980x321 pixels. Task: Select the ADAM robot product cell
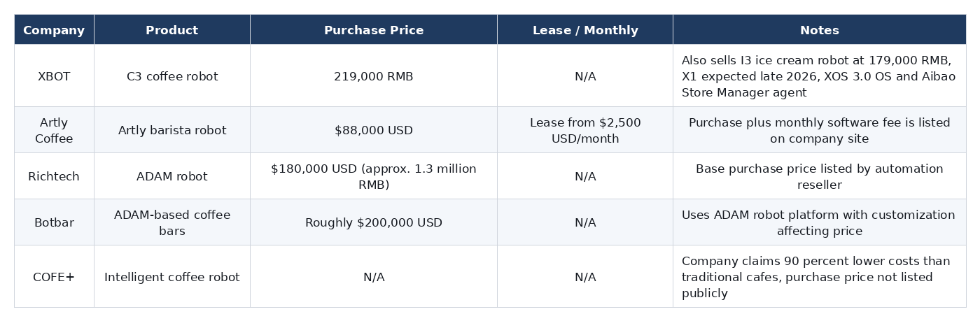click(172, 176)
